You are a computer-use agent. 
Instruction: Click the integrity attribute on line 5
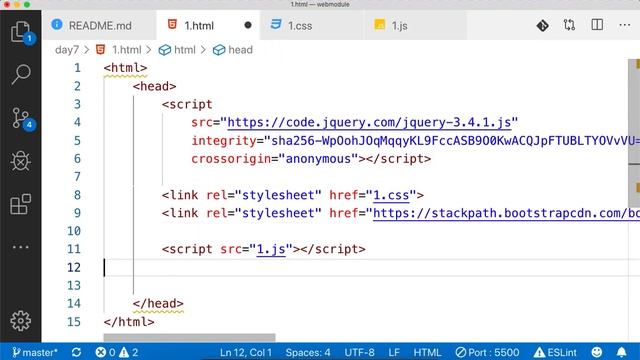224,141
